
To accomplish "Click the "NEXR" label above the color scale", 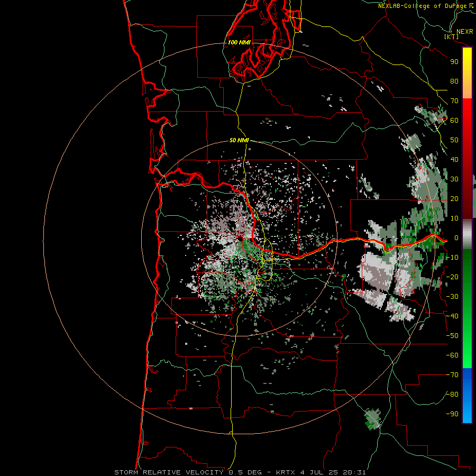I will pos(464,32).
